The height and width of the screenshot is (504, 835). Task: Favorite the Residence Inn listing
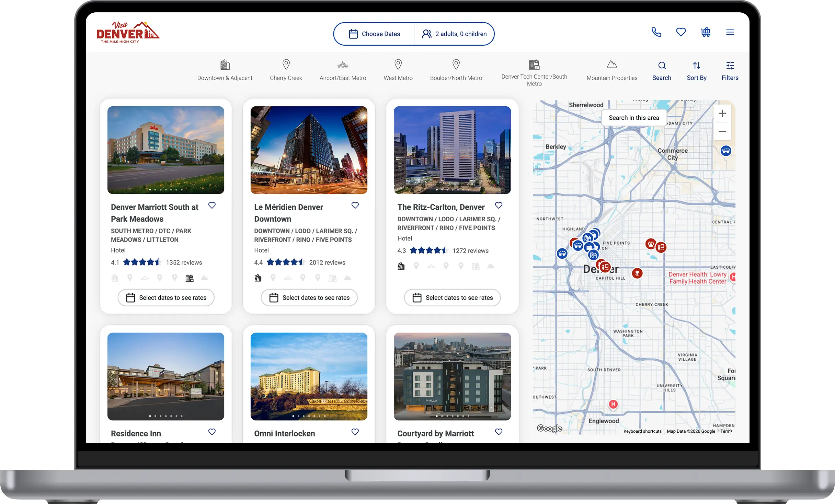point(212,432)
